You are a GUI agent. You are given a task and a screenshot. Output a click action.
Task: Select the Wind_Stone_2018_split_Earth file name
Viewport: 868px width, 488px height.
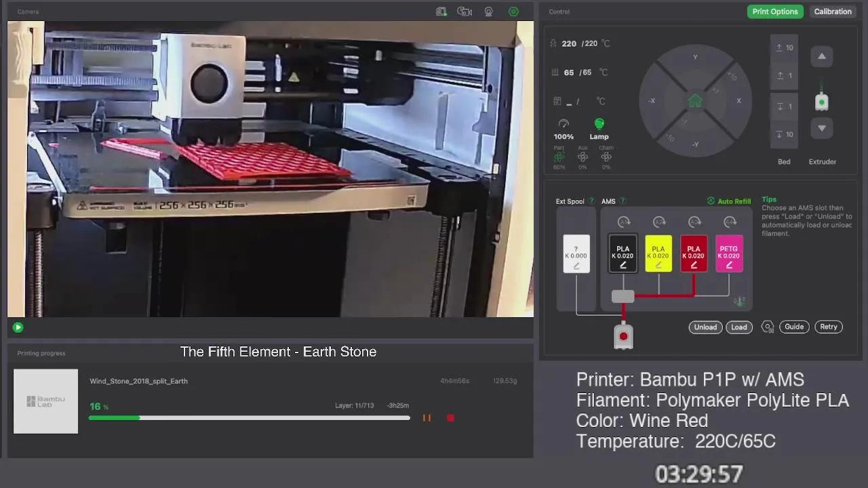click(139, 381)
